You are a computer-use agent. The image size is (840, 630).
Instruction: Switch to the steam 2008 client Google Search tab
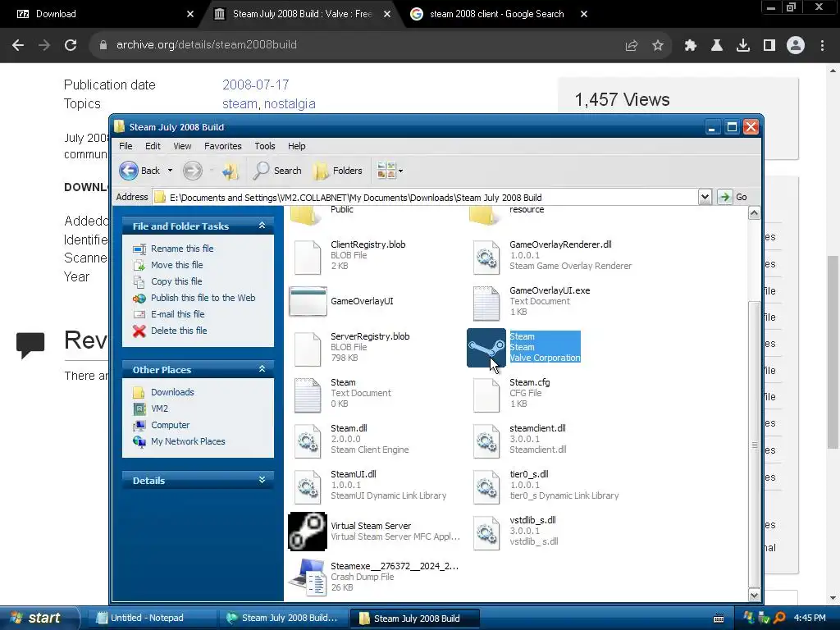coord(496,14)
